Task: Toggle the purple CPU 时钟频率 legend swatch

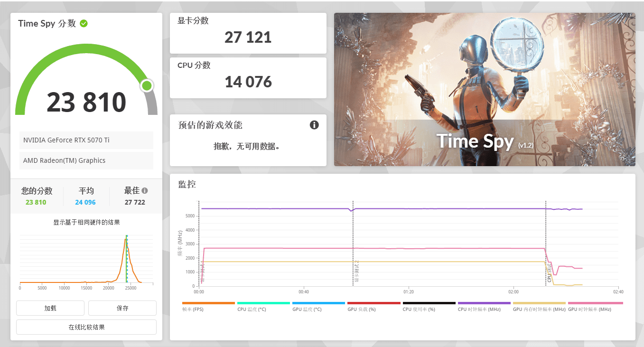Action: (x=484, y=303)
